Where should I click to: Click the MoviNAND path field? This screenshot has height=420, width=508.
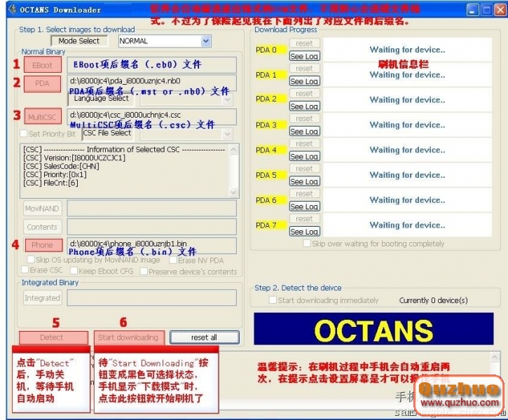151,208
